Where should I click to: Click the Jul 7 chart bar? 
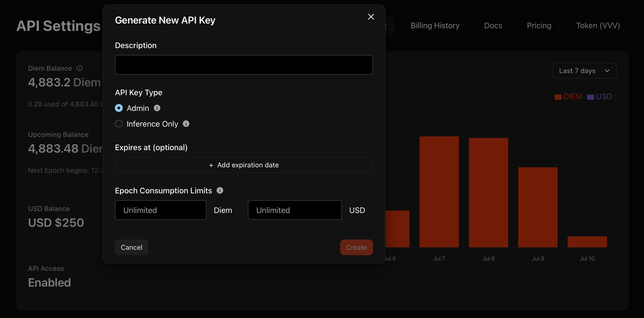pos(439,192)
